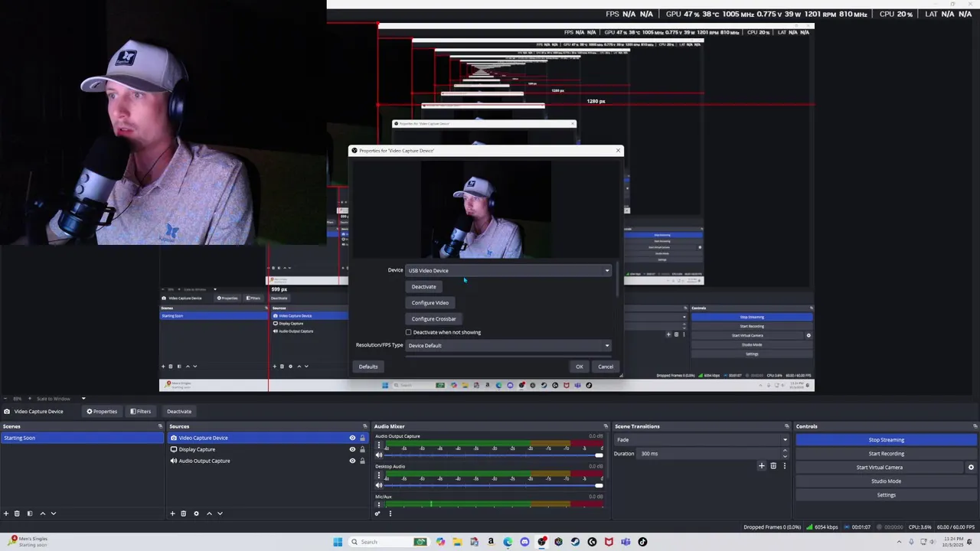Lock the Display Capture source
This screenshot has height=551, width=980.
pyautogui.click(x=362, y=449)
